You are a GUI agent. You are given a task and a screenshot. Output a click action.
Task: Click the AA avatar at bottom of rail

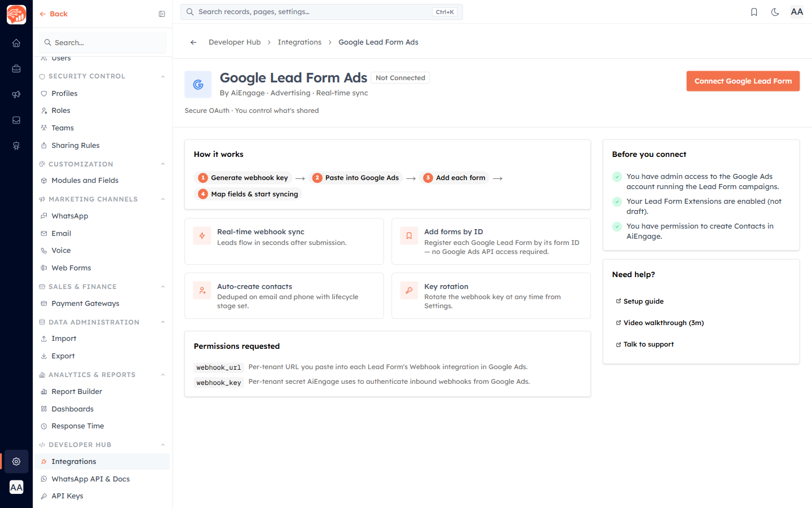pyautogui.click(x=16, y=487)
